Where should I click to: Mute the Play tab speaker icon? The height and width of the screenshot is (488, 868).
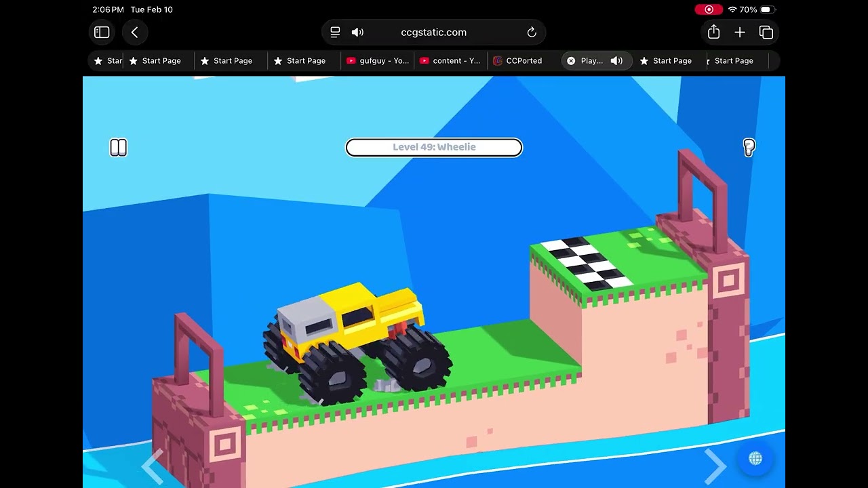pos(616,61)
